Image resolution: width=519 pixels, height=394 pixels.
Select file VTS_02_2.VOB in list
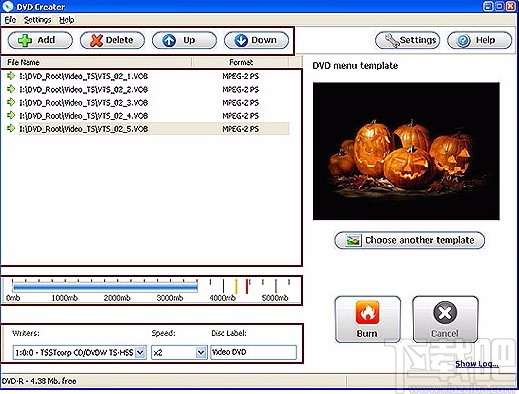pos(83,89)
